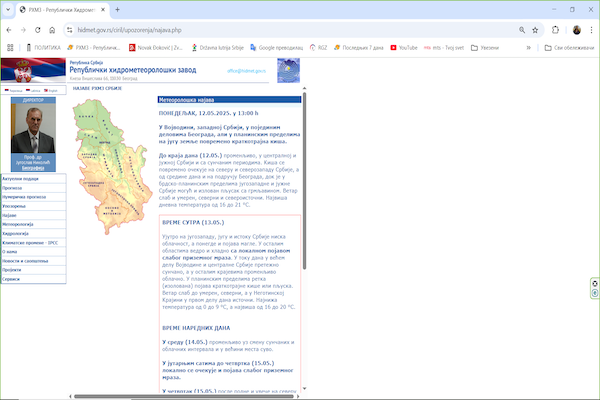Close the РХМЗ browser tab
600x400 pixels.
click(x=102, y=9)
